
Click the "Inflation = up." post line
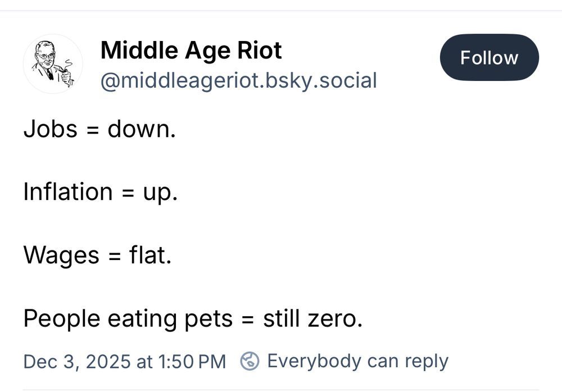101,192
